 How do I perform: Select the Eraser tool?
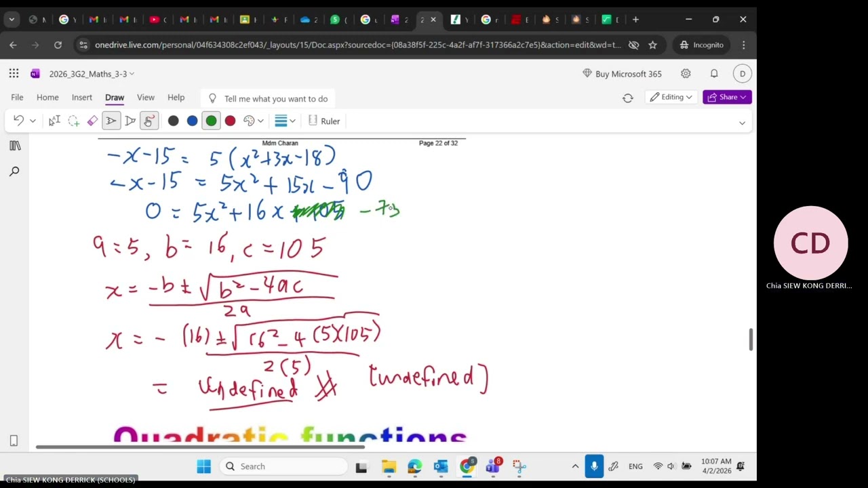pyautogui.click(x=92, y=121)
